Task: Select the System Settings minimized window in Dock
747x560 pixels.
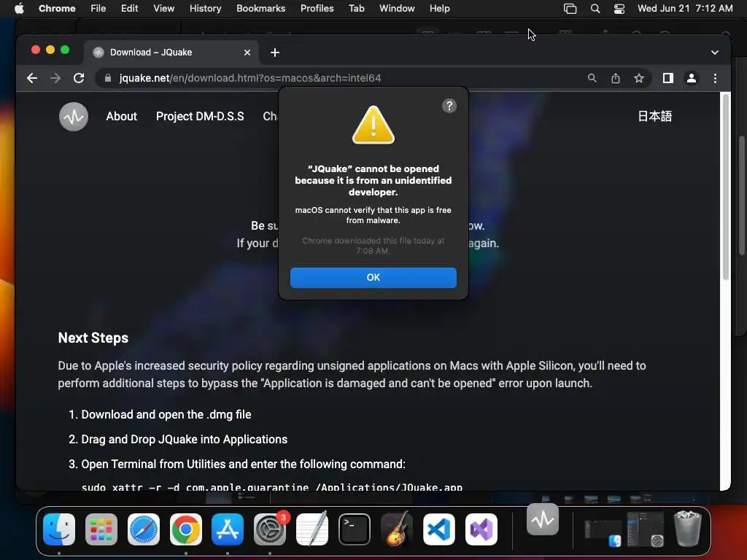Action: 646,529
